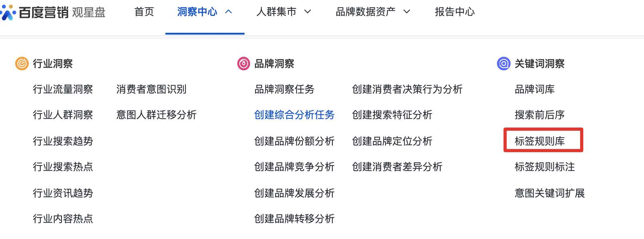Image resolution: width=644 pixels, height=239 pixels.
Task: Click the orange 行业洞察 section icon
Action: 22,64
